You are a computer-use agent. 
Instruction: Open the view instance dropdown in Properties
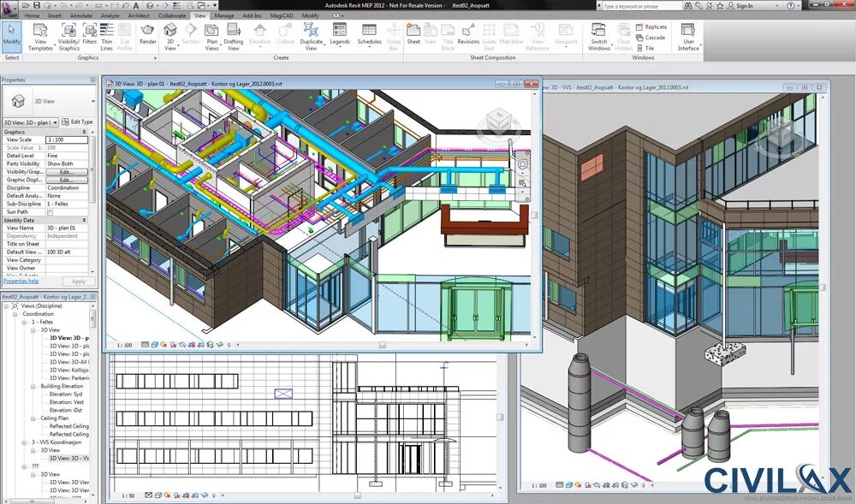(31, 122)
